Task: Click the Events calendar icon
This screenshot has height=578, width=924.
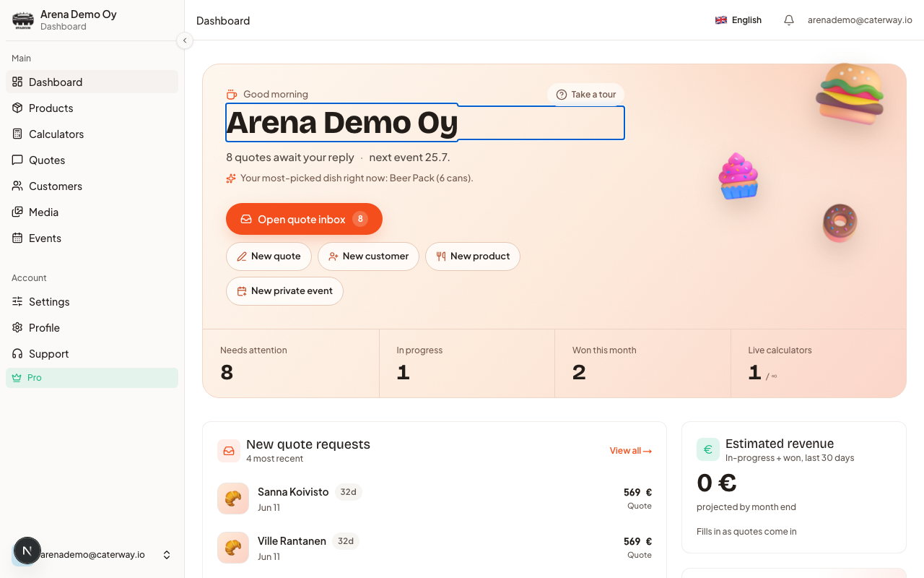Action: pos(17,238)
